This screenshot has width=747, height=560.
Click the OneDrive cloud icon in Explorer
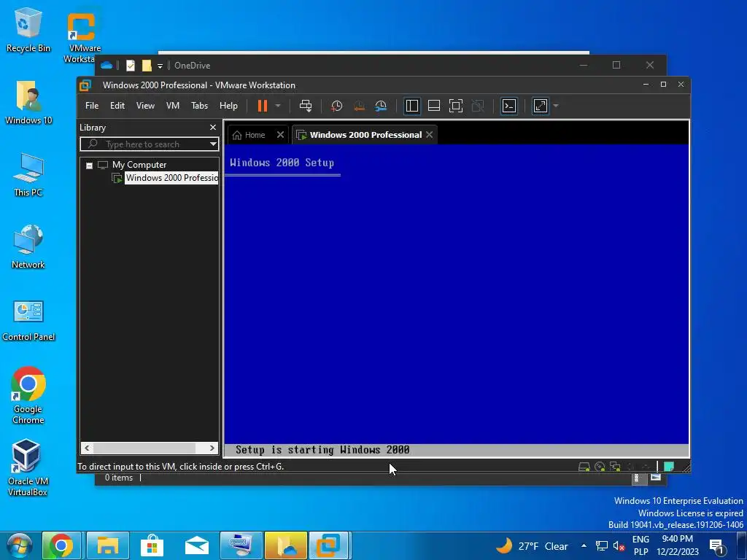107,65
